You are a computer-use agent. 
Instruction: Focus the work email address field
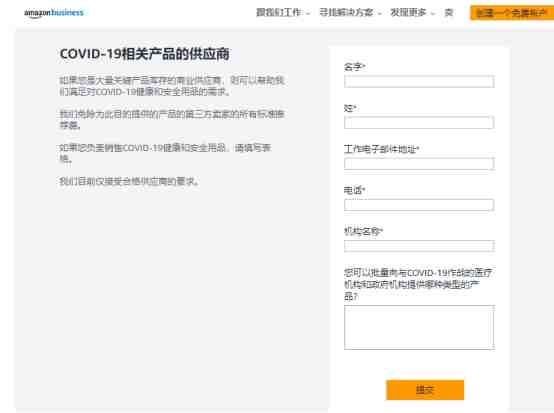419,164
